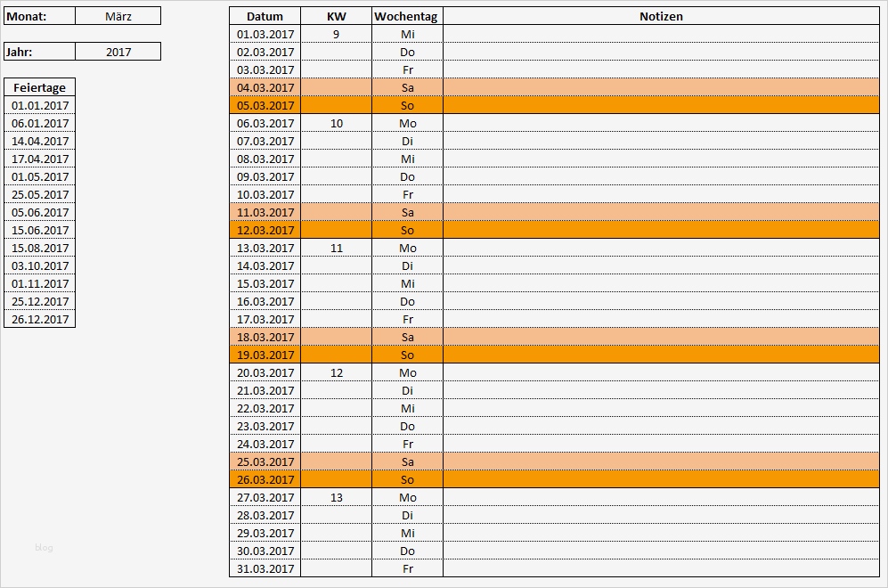Screen dimensions: 888x588
Task: Click holiday entry 14.04.2017
Action: pos(39,141)
